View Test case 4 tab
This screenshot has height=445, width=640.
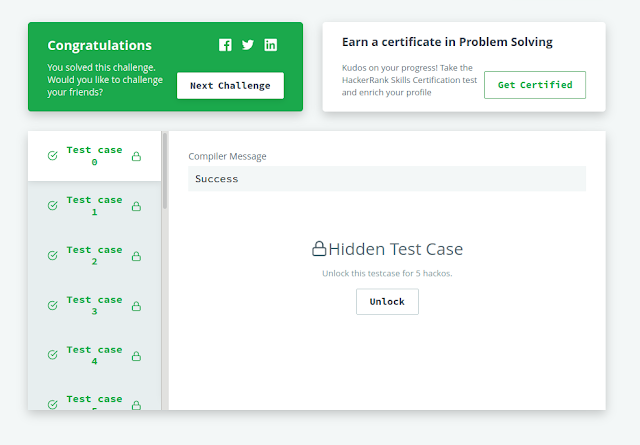94,355
